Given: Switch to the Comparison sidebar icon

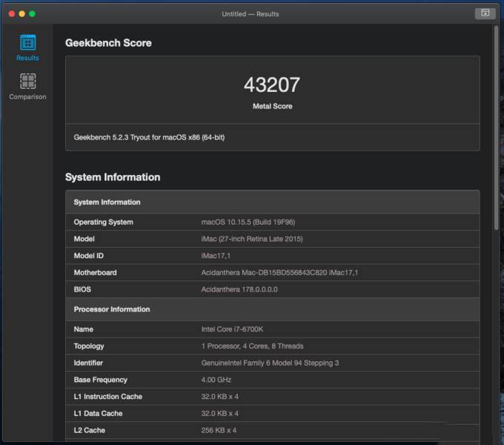Looking at the screenshot, I should (x=28, y=81).
